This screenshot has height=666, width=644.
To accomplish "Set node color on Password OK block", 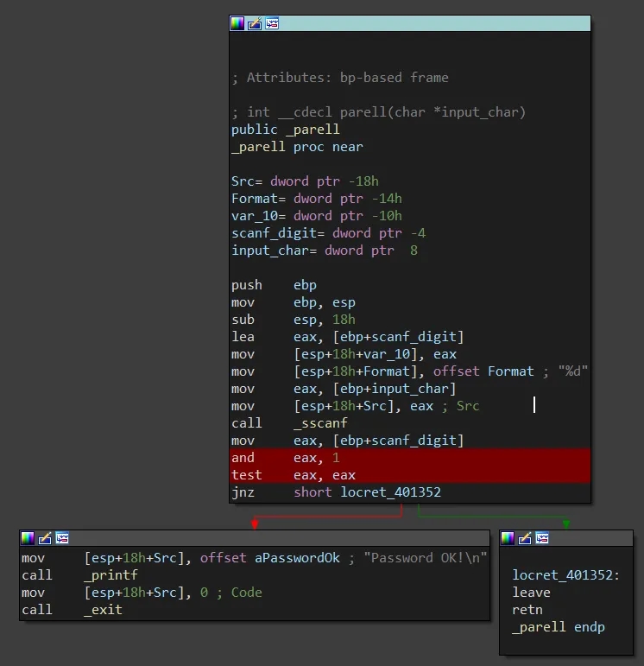I will [x=28, y=538].
